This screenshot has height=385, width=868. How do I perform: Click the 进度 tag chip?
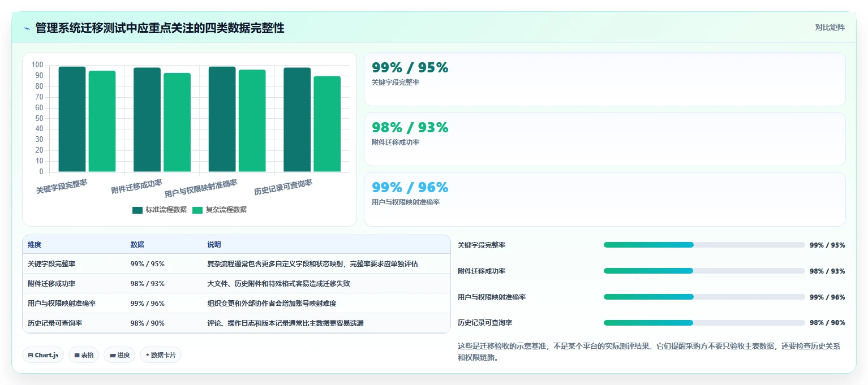click(119, 355)
